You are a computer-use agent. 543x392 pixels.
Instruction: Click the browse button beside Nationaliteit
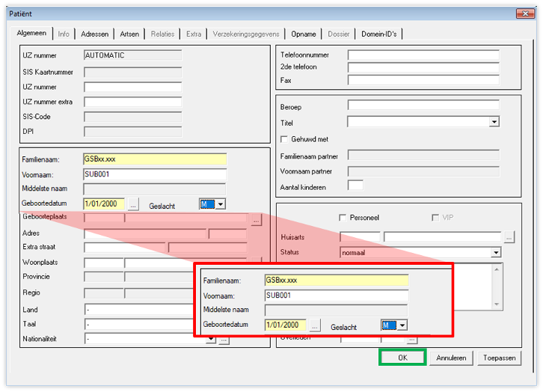click(223, 340)
